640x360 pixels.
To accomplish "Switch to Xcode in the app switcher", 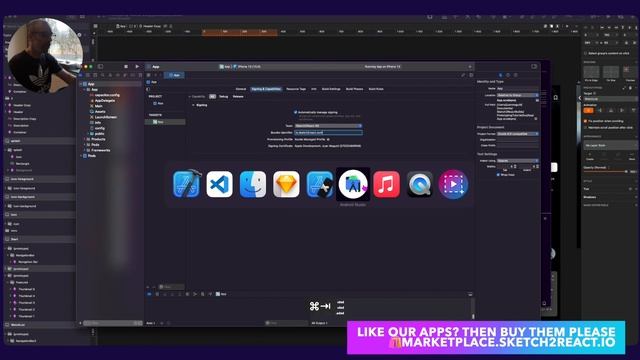I will click(x=187, y=184).
